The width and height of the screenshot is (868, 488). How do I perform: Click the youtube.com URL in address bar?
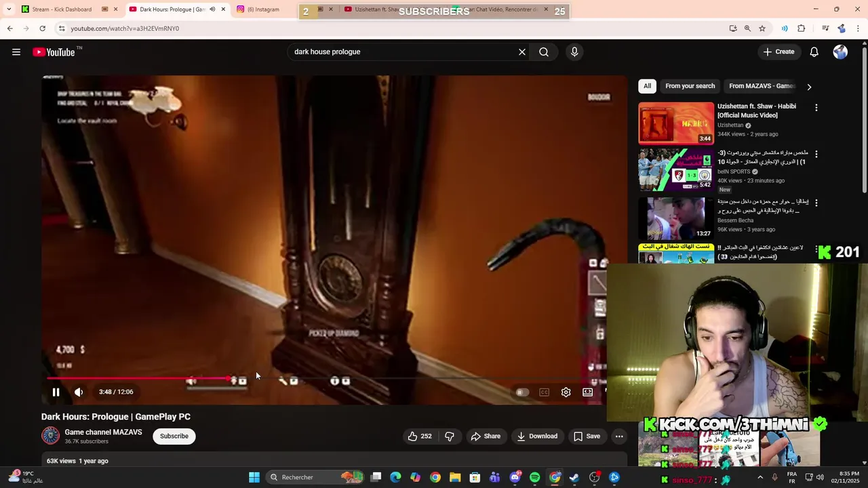(125, 28)
